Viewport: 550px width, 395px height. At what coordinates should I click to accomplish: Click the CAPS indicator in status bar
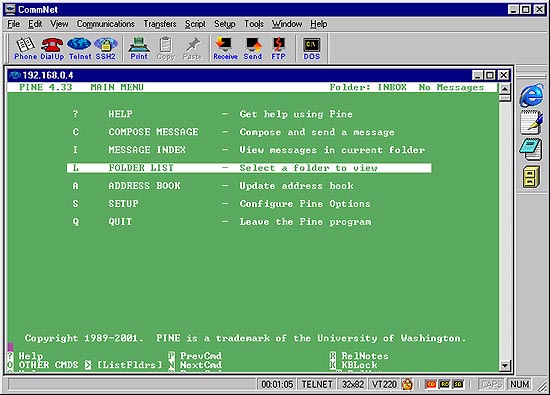pos(491,384)
